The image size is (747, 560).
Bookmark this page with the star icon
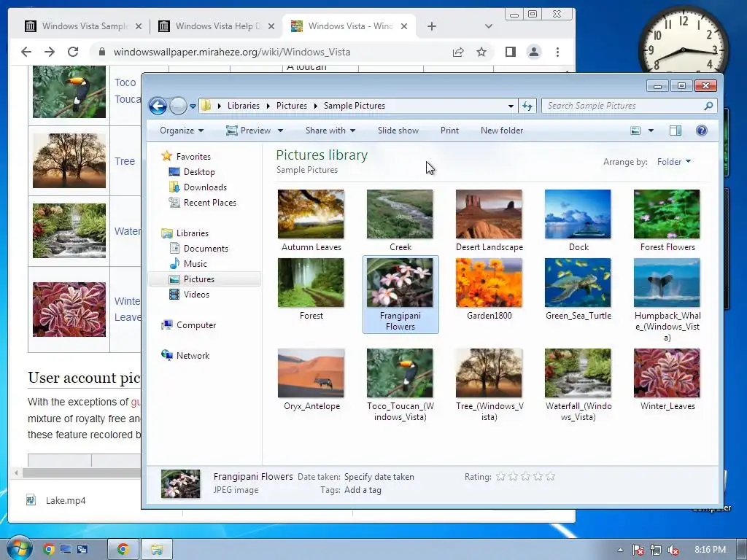coord(481,52)
